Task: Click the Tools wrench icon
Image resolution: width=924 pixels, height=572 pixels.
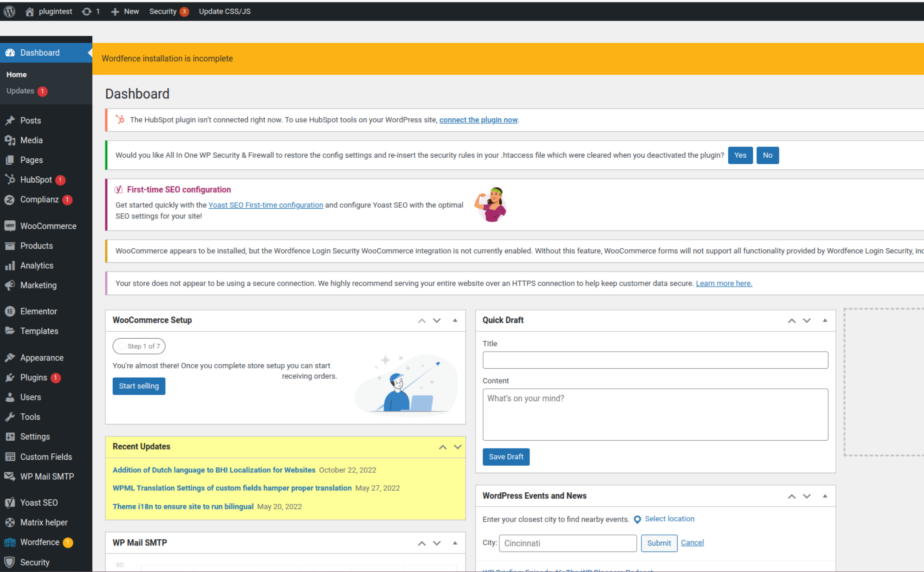Action: click(x=10, y=417)
